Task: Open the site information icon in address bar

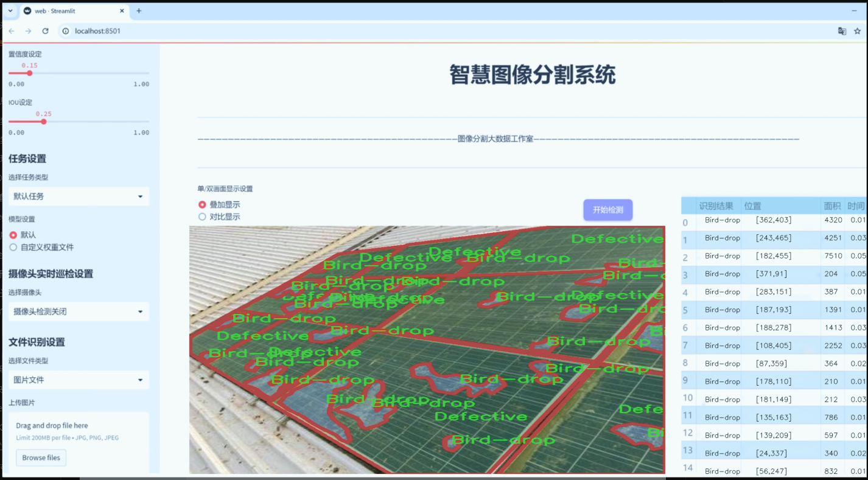Action: [x=65, y=31]
